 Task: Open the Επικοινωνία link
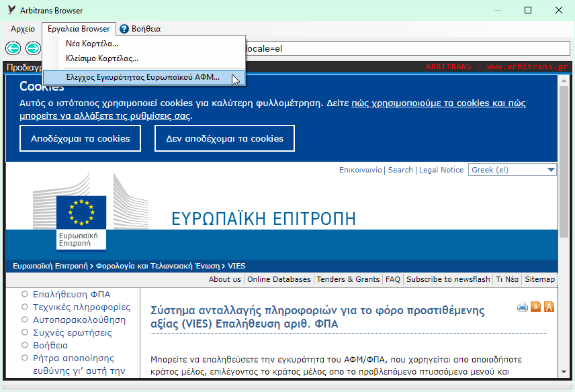[x=361, y=170]
